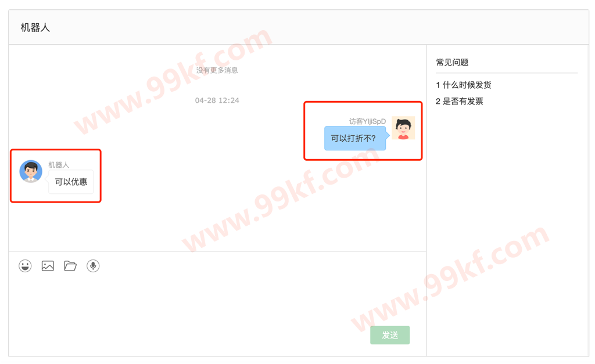Viewport: 595px width, 364px height.
Task: Click the 发送 send button
Action: [390, 335]
